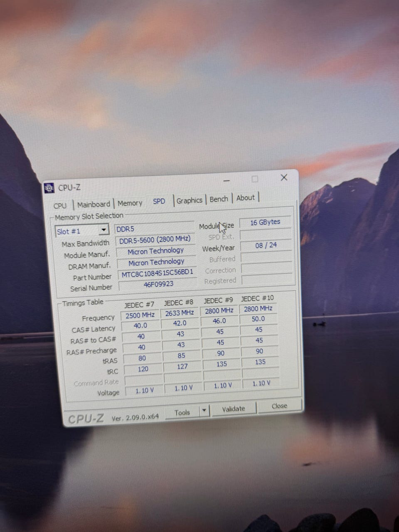Click the tRC value 120 cell
Screen dimensions: 399x532
pos(143,369)
